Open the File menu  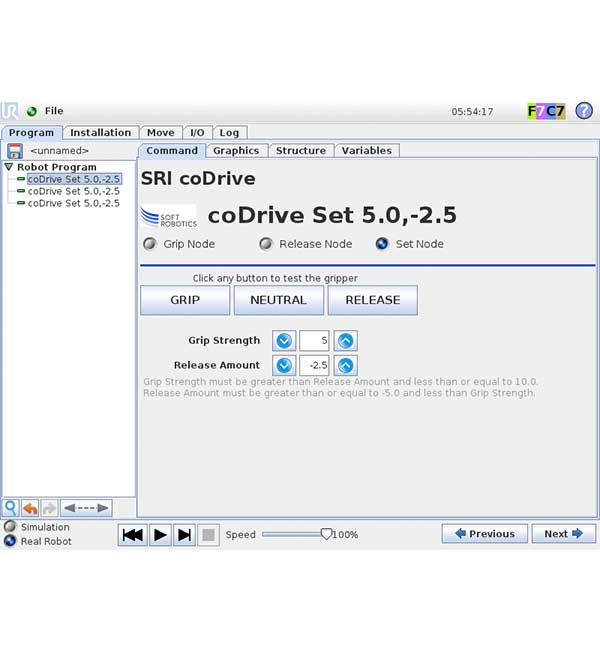coord(54,111)
